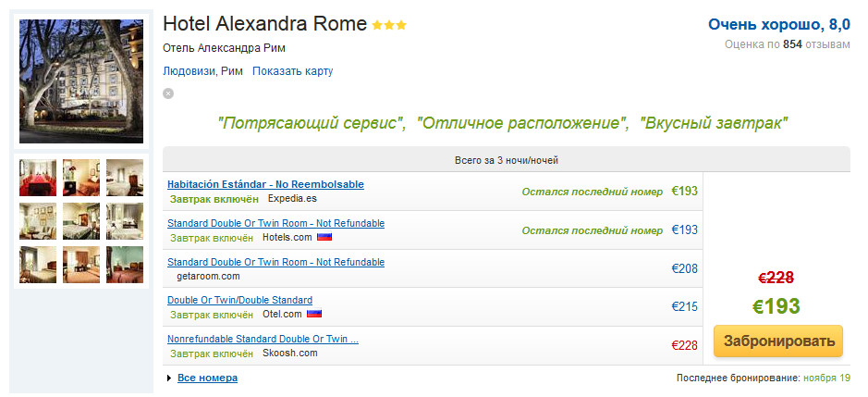
Task: Open the bottom-right room thumbnail
Action: (125, 265)
